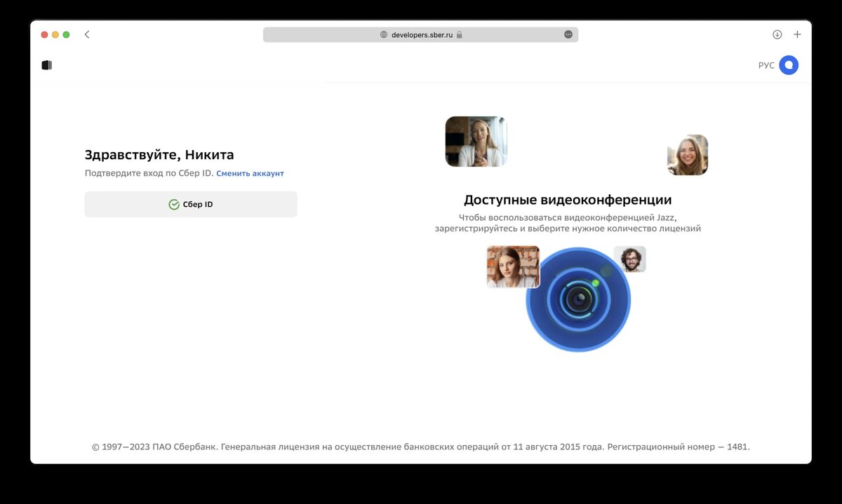Confirm login with Сбер ID button
Image resolution: width=842 pixels, height=504 pixels.
click(x=191, y=205)
